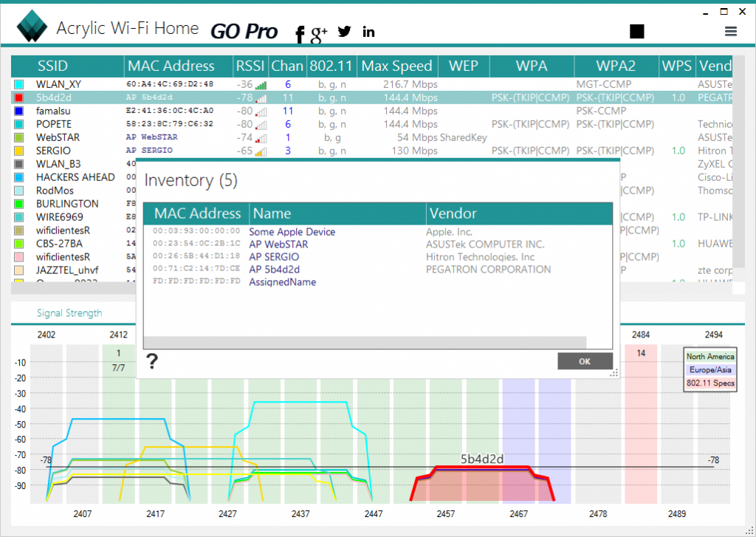Screen dimensions: 756x537
Task: Open the hamburger menu
Action: coord(731,31)
